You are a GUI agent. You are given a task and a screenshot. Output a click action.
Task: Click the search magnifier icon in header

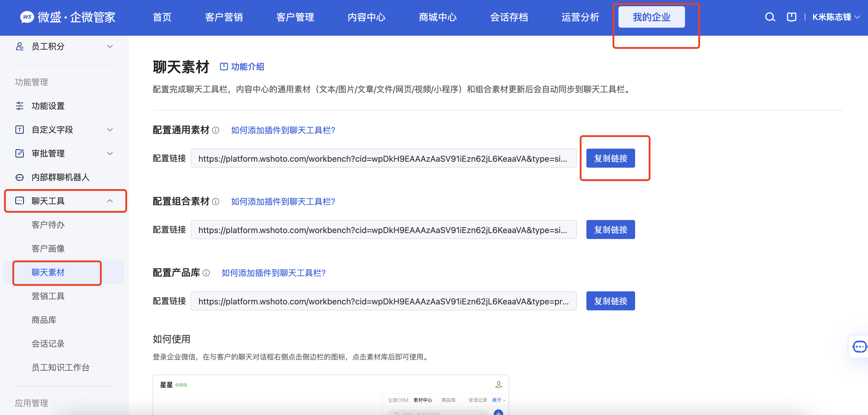(x=770, y=17)
